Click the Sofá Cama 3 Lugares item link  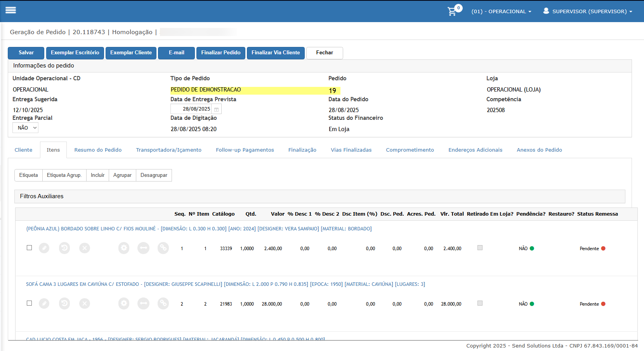[x=225, y=284]
